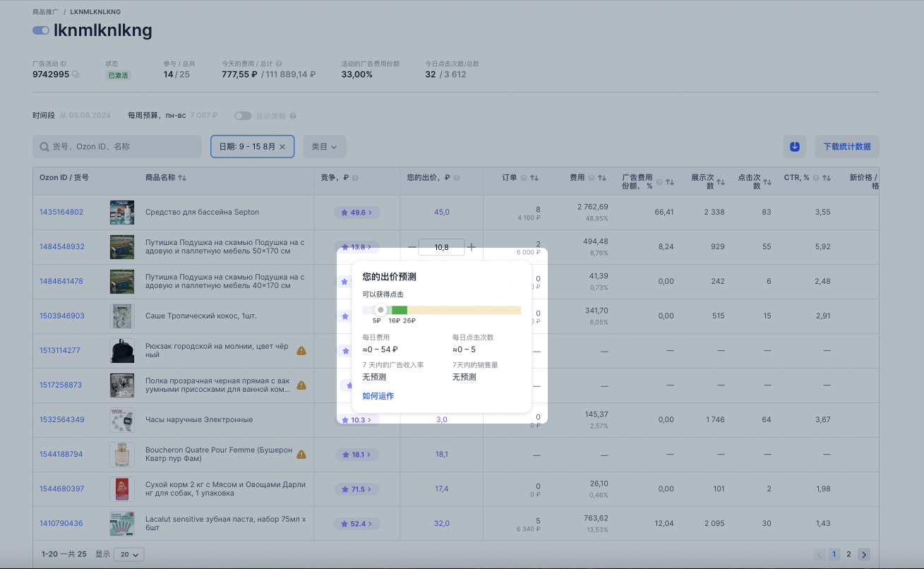Open product link 1513114277
The width and height of the screenshot is (924, 569).
pos(60,350)
